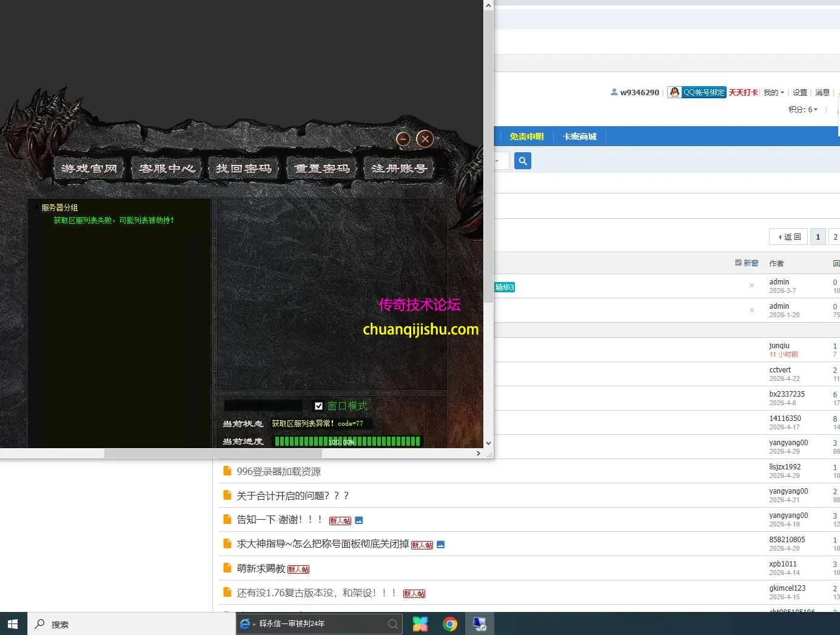Open the w9346290 profile link
Screen dimensions: 840x635
point(639,92)
